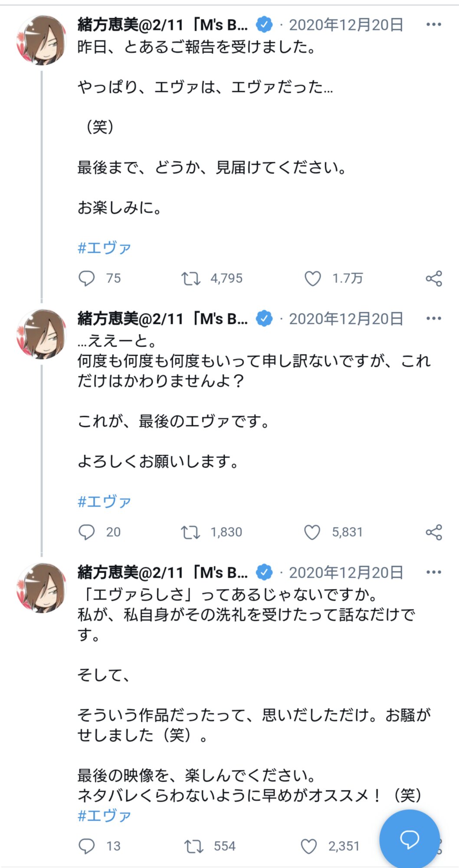The width and height of the screenshot is (459, 868).
Task: Reply to the tweet with 20 replies
Action: [x=86, y=532]
